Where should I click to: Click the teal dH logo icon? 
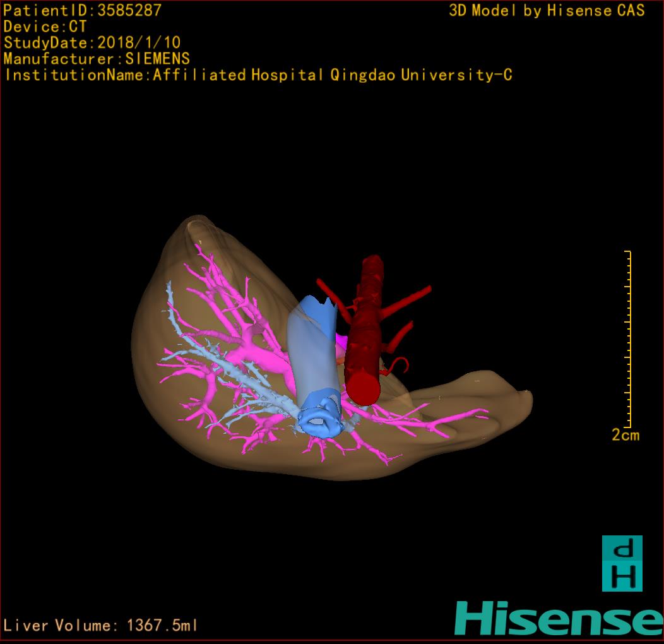(x=622, y=563)
